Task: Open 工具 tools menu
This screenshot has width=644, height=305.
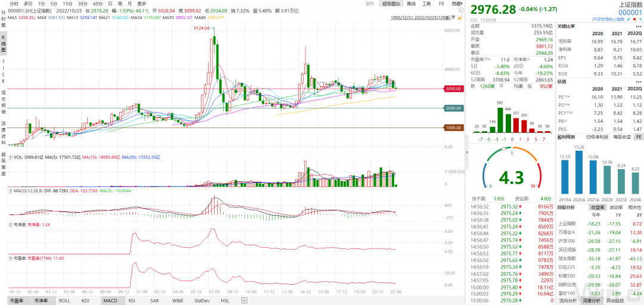Action: click(426, 4)
